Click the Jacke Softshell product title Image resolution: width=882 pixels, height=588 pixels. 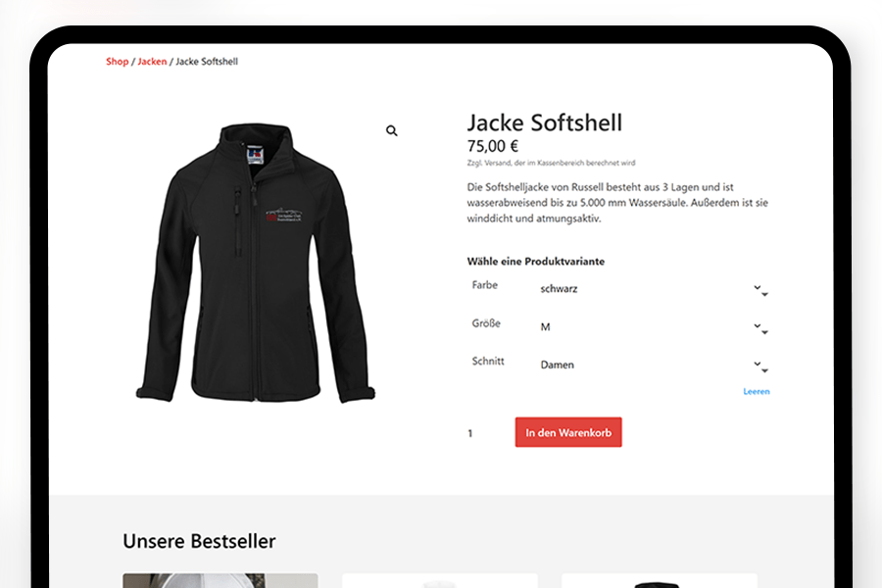(x=545, y=122)
